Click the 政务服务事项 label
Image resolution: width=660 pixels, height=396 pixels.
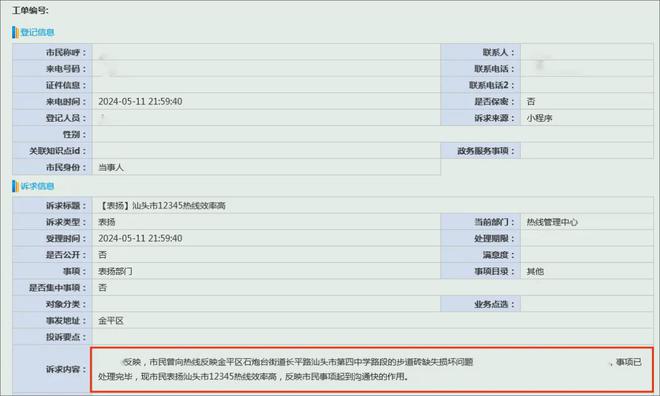point(486,151)
